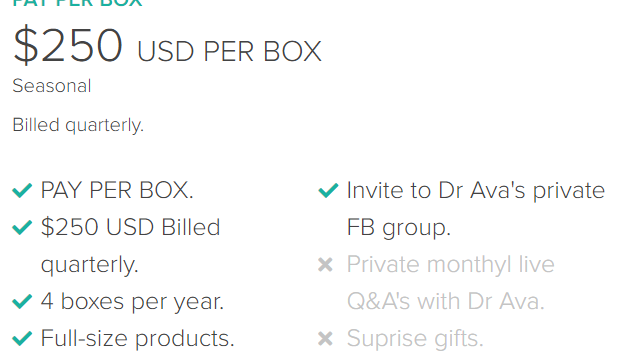Click the large $250 price figure
This screenshot has height=360, width=632.
click(x=68, y=45)
